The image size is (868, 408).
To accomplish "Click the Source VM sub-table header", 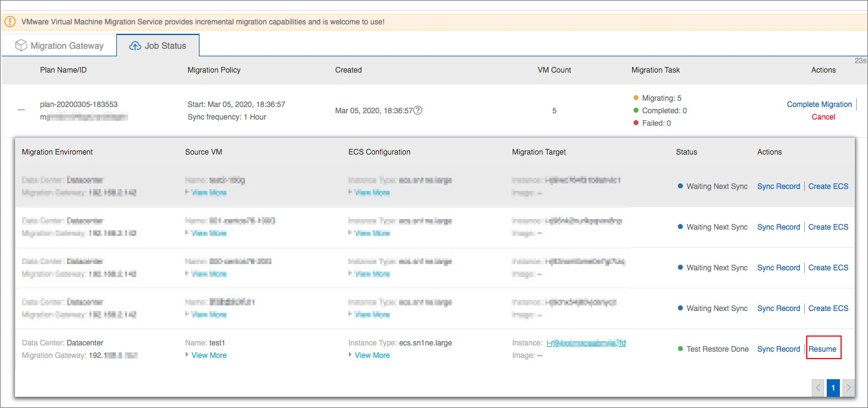I will click(203, 152).
